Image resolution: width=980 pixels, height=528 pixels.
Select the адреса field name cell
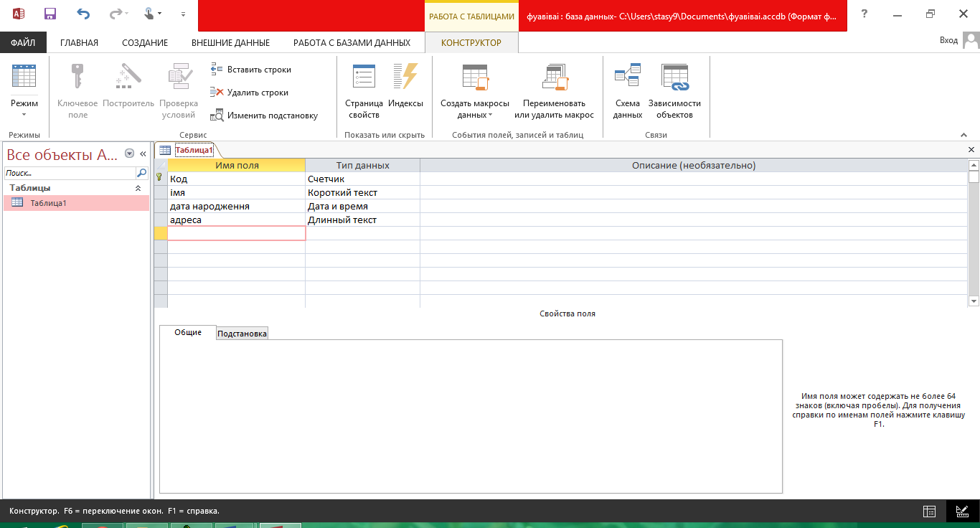[237, 220]
